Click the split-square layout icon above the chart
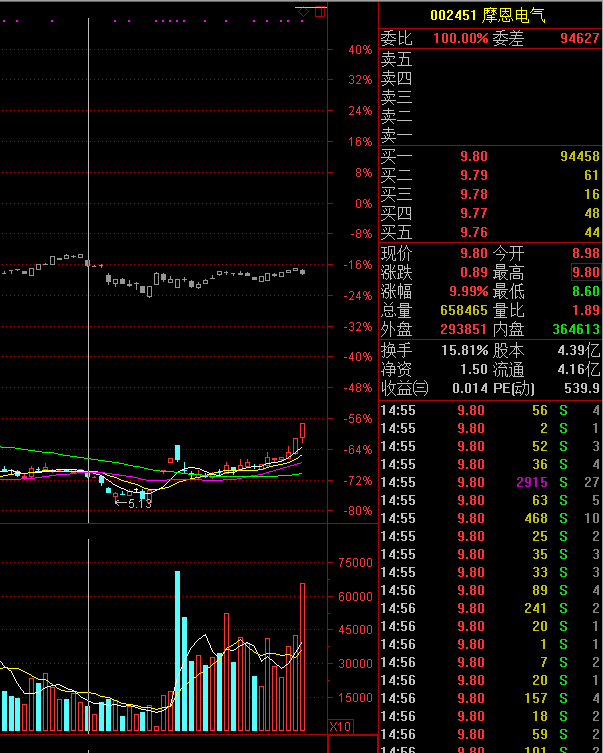 320,12
